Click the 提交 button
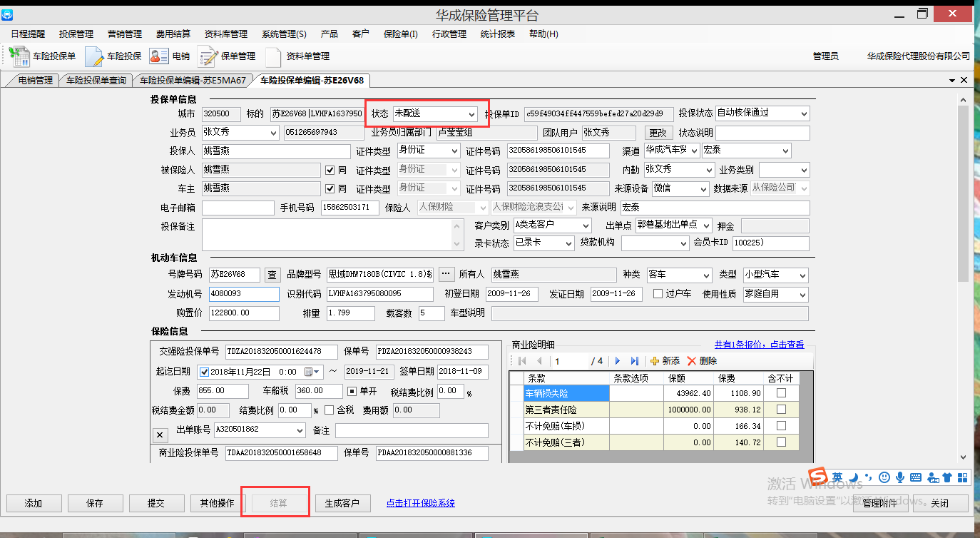980x538 pixels. click(156, 503)
